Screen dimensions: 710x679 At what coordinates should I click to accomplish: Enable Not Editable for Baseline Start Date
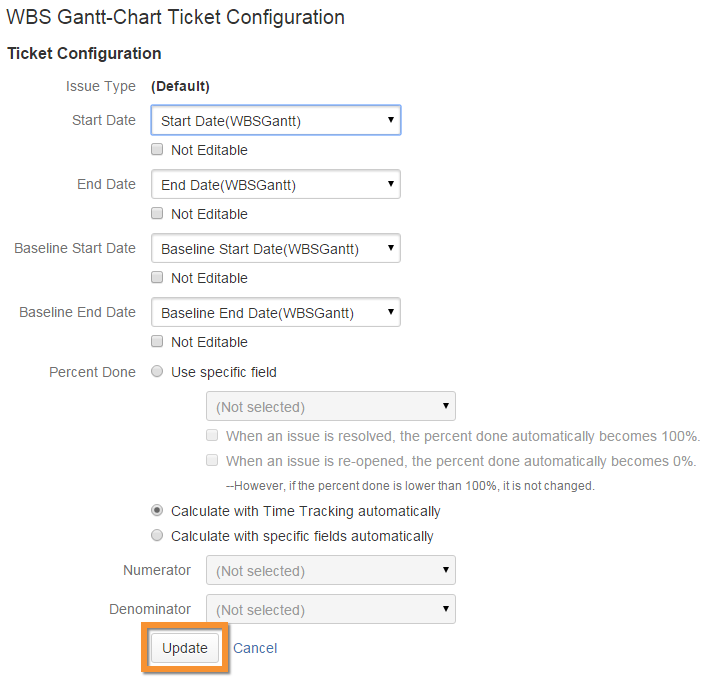click(157, 278)
